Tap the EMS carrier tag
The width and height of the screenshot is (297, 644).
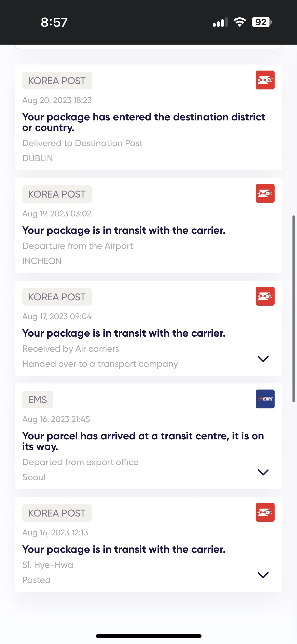pyautogui.click(x=38, y=400)
